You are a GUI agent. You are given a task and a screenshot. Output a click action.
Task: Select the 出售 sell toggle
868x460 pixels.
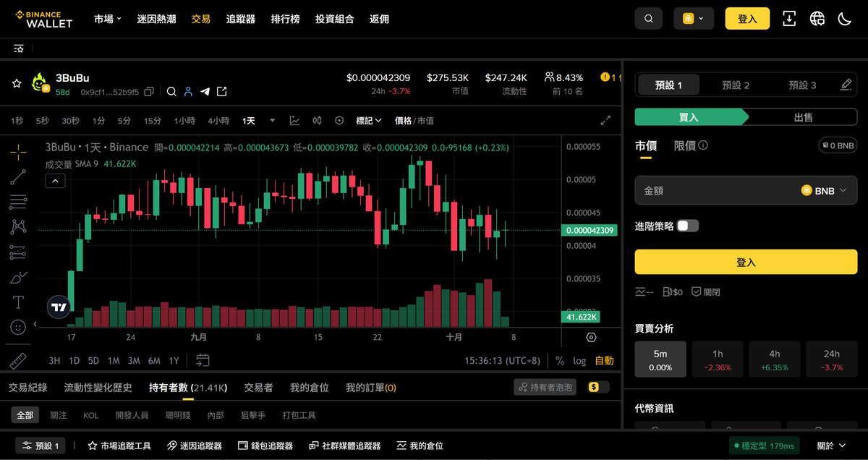pyautogui.click(x=803, y=117)
